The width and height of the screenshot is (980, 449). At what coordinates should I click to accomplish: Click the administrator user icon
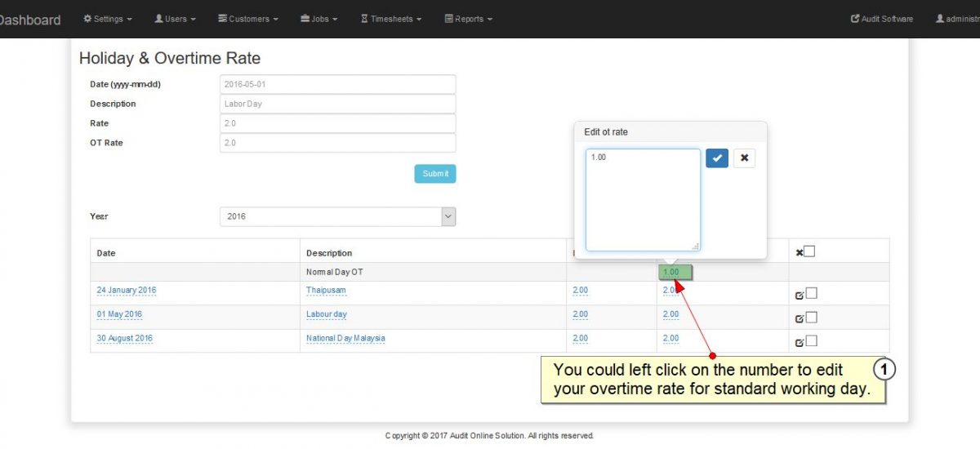tap(940, 19)
